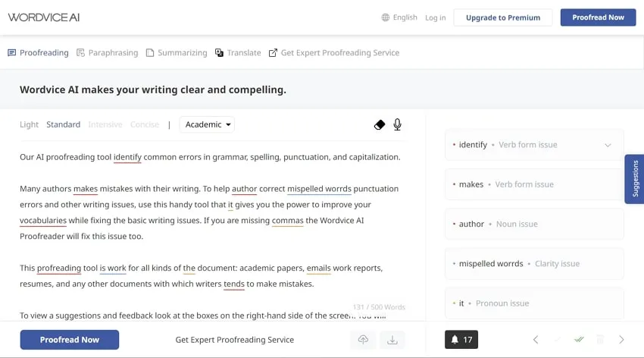Image resolution: width=644 pixels, height=358 pixels.
Task: Click the Upgrade to Premium button
Action: click(x=503, y=17)
